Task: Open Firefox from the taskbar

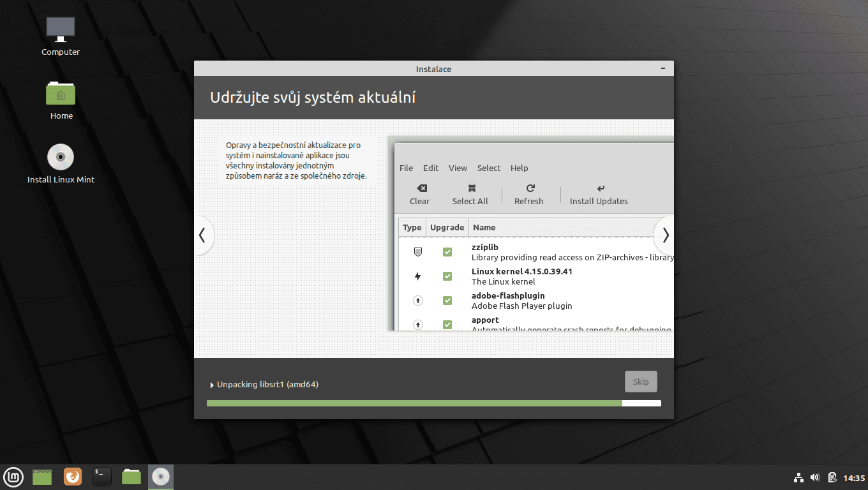Action: (72, 477)
